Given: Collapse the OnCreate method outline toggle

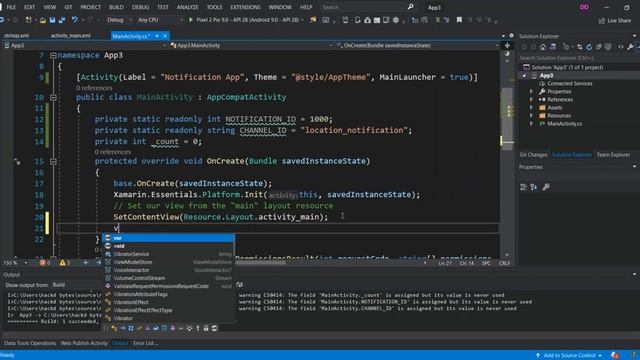Looking at the screenshot, I should [x=53, y=161].
